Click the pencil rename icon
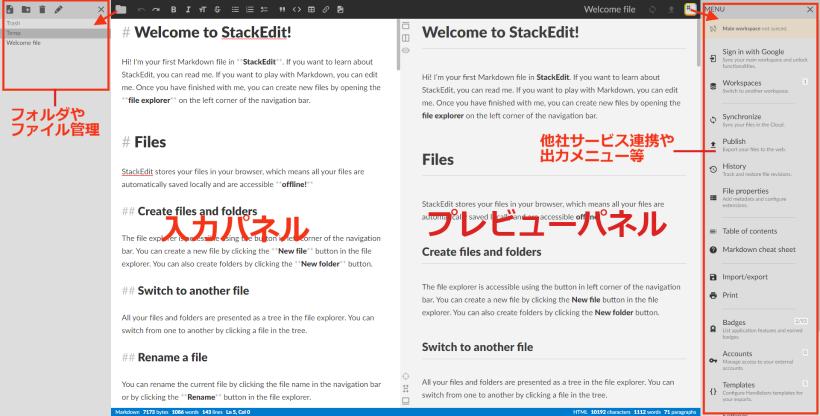The image size is (820, 416). (59, 9)
